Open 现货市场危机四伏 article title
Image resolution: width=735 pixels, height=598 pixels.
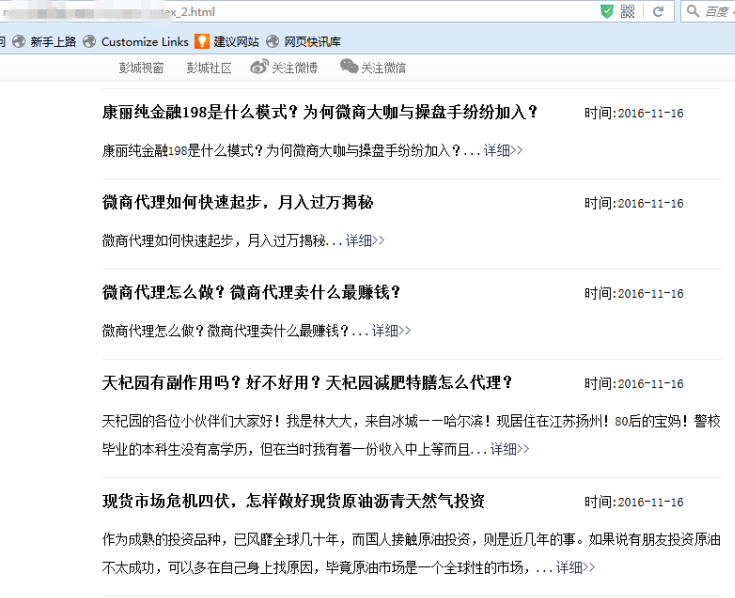click(293, 500)
